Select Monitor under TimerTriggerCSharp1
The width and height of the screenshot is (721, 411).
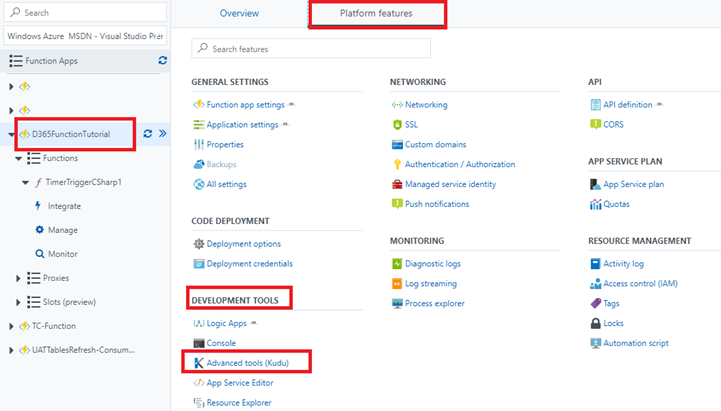(x=62, y=254)
